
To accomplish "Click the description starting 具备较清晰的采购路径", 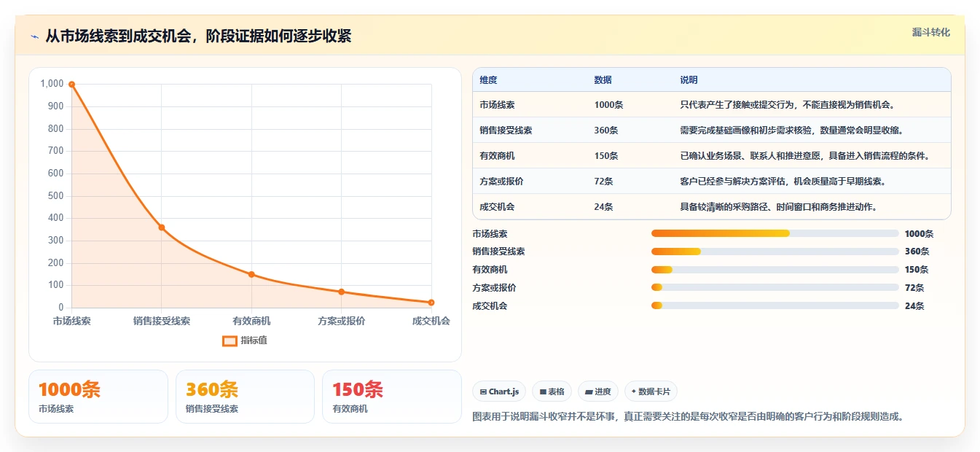I will [778, 207].
